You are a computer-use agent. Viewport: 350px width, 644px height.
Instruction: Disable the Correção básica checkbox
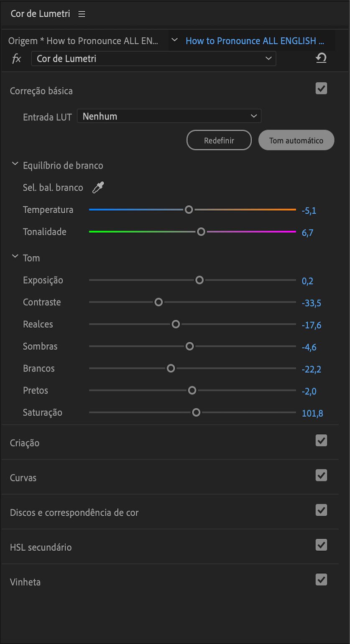pos(321,89)
